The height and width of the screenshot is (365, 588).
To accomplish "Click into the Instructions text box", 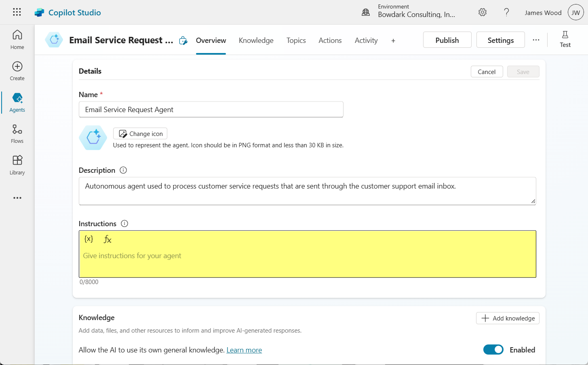I will [x=308, y=254].
